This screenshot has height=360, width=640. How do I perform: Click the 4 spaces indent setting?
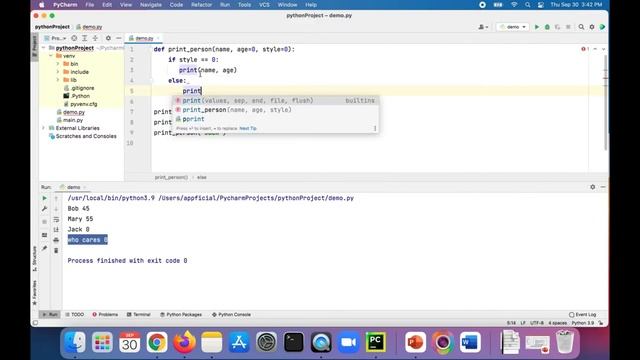pos(557,323)
